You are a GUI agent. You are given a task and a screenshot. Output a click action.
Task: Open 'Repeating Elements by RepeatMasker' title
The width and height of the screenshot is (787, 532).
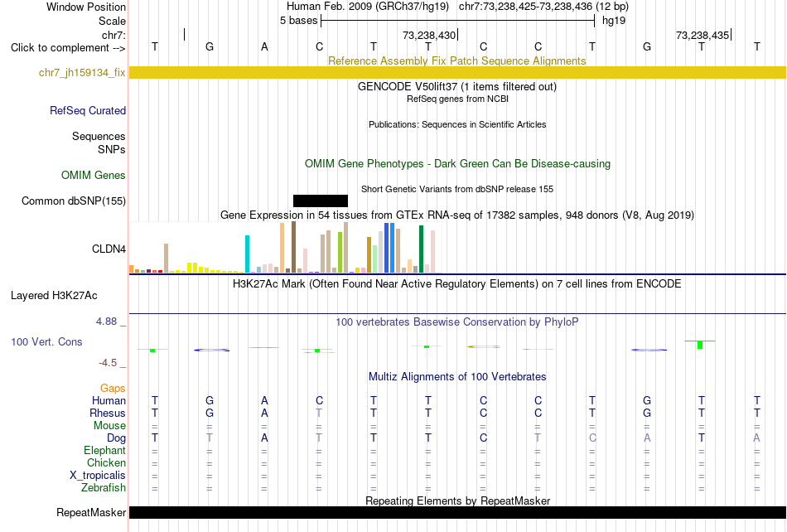[457, 501]
